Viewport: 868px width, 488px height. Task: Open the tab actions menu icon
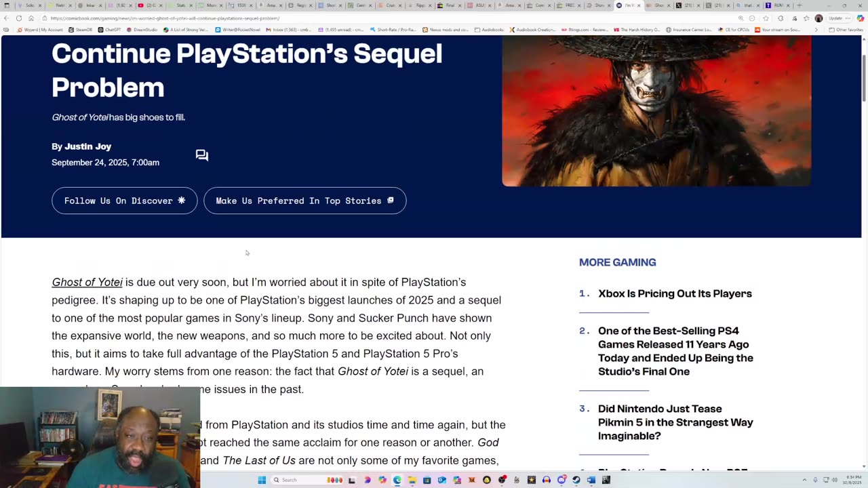click(x=7, y=5)
